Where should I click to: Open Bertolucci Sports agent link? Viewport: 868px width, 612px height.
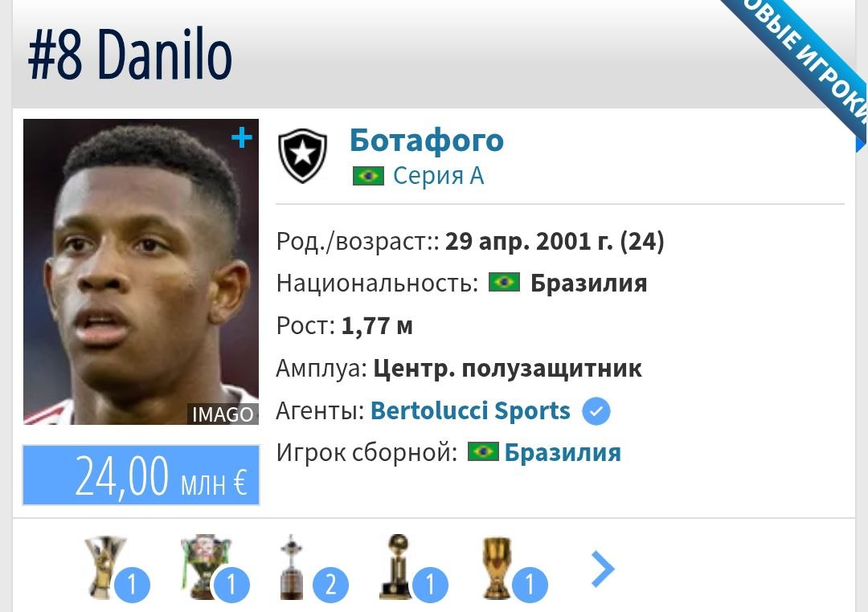[x=470, y=410]
